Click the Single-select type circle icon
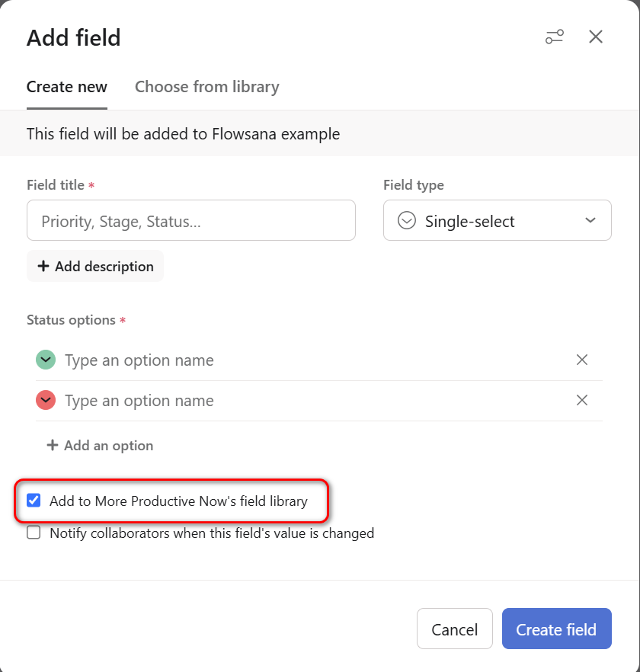640x672 pixels. tap(408, 221)
